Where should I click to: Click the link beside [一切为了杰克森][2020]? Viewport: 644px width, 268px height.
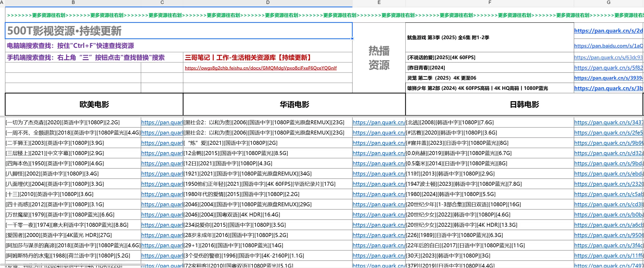pyautogui.click(x=162, y=122)
